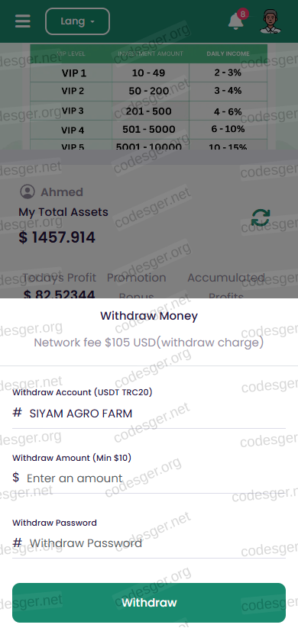Image resolution: width=298 pixels, height=644 pixels.
Task: Open the user avatar profile
Action: pyautogui.click(x=270, y=21)
